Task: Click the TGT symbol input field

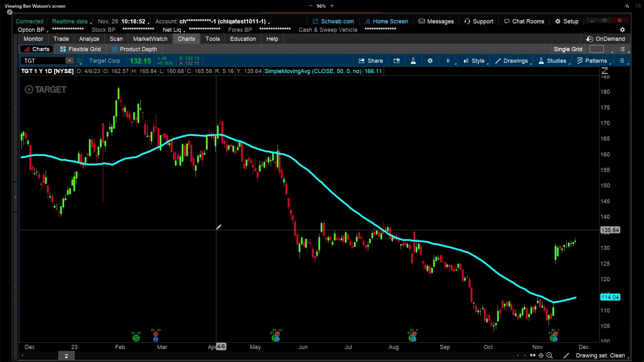Action: click(44, 61)
